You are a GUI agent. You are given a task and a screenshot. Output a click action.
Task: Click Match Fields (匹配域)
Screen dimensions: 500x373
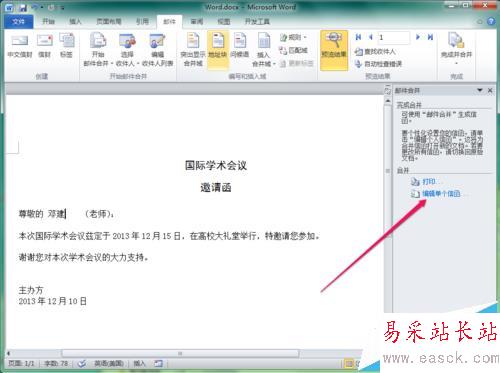[x=293, y=50]
